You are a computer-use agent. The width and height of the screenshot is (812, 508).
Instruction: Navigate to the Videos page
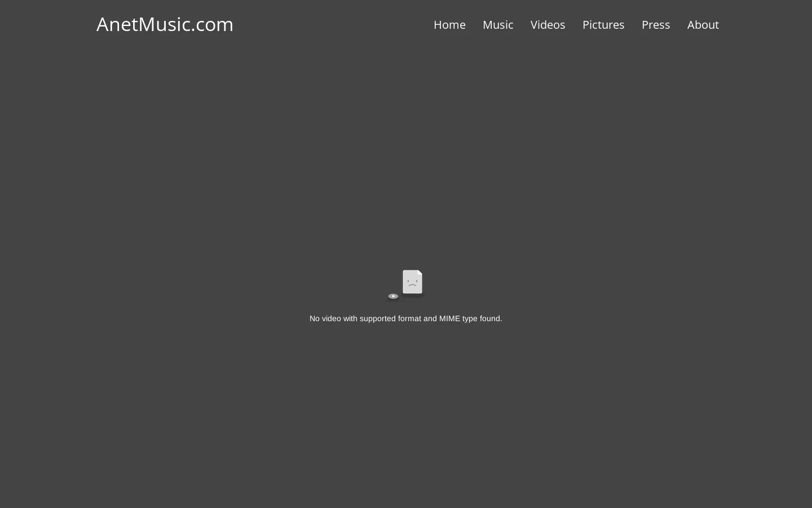tap(548, 25)
